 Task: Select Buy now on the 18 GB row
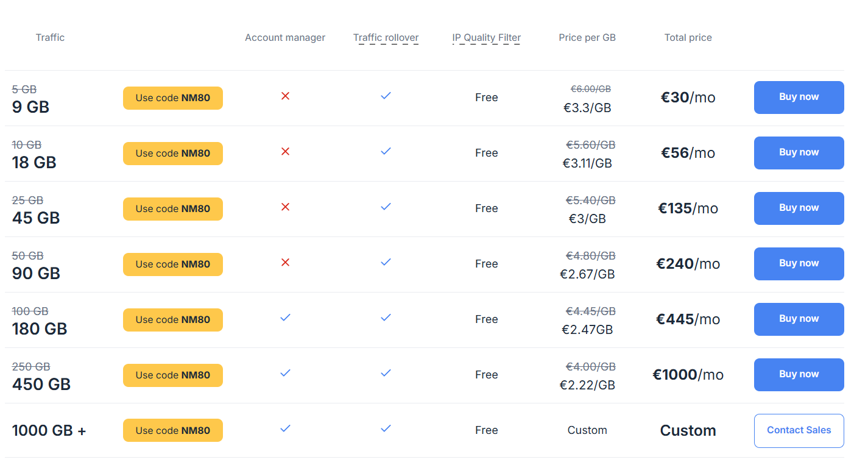[x=799, y=152]
